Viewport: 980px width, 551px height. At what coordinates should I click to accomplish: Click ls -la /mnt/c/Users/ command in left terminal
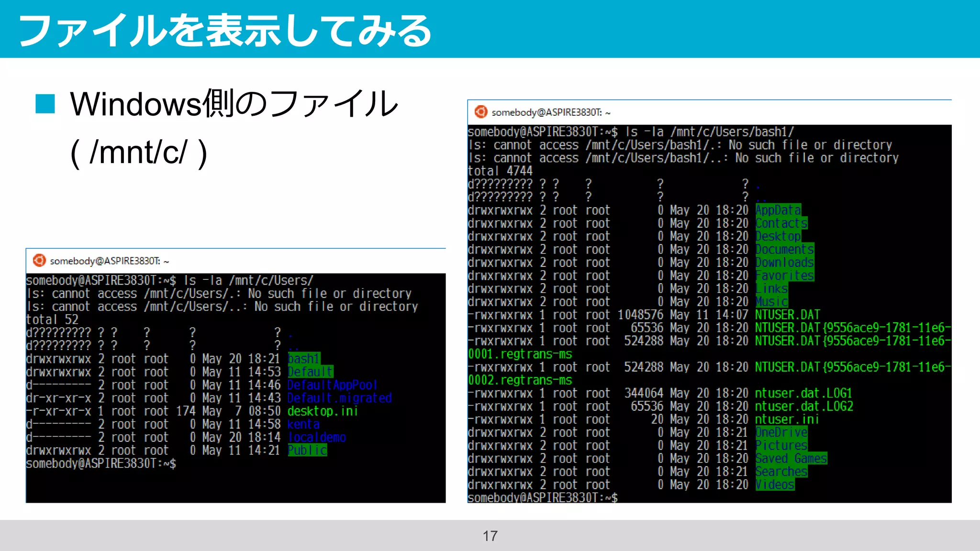coord(248,280)
